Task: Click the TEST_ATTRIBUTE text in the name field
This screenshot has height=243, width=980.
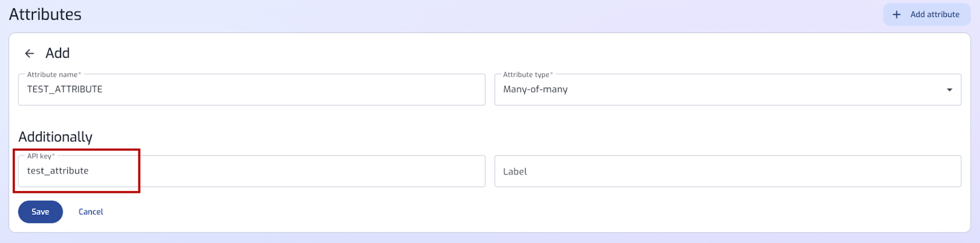Action: point(65,89)
